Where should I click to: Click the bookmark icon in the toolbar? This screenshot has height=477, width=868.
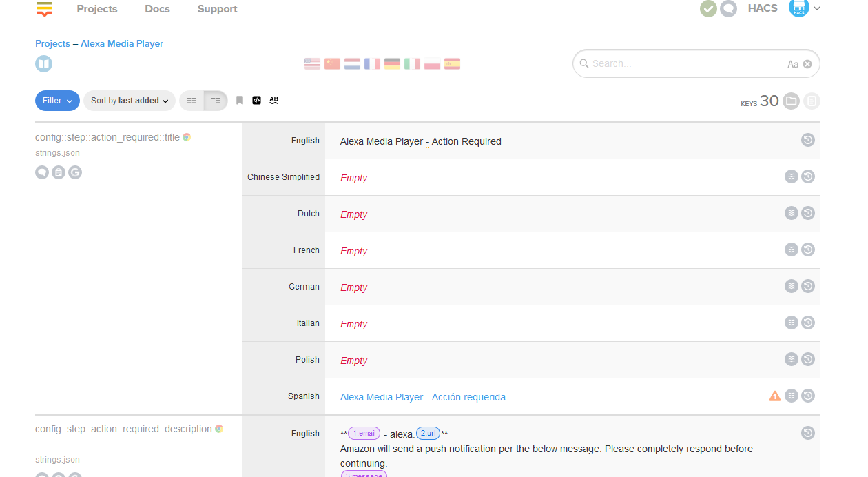[239, 100]
